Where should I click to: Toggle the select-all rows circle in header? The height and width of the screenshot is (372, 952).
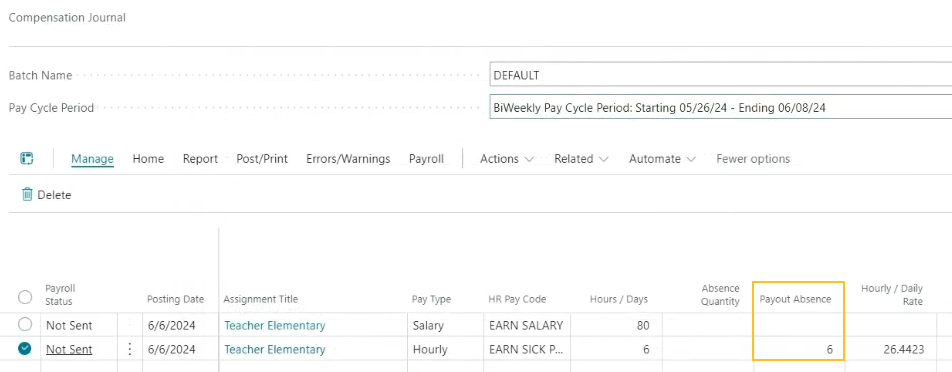[x=25, y=297]
